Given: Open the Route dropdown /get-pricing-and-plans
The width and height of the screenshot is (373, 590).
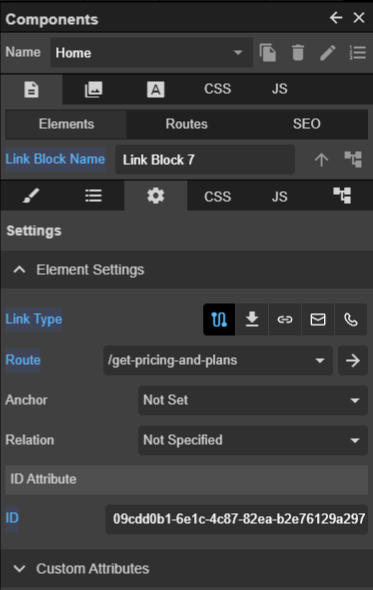Looking at the screenshot, I should pos(218,360).
